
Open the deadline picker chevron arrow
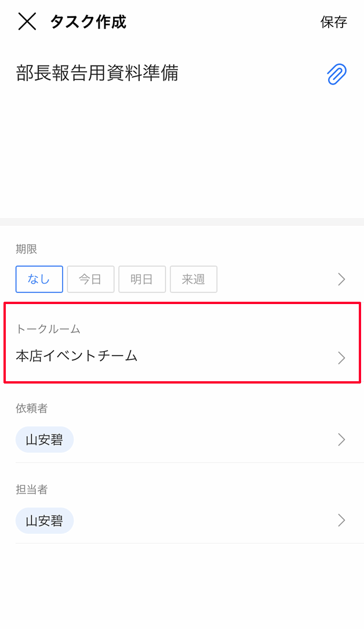click(x=341, y=280)
